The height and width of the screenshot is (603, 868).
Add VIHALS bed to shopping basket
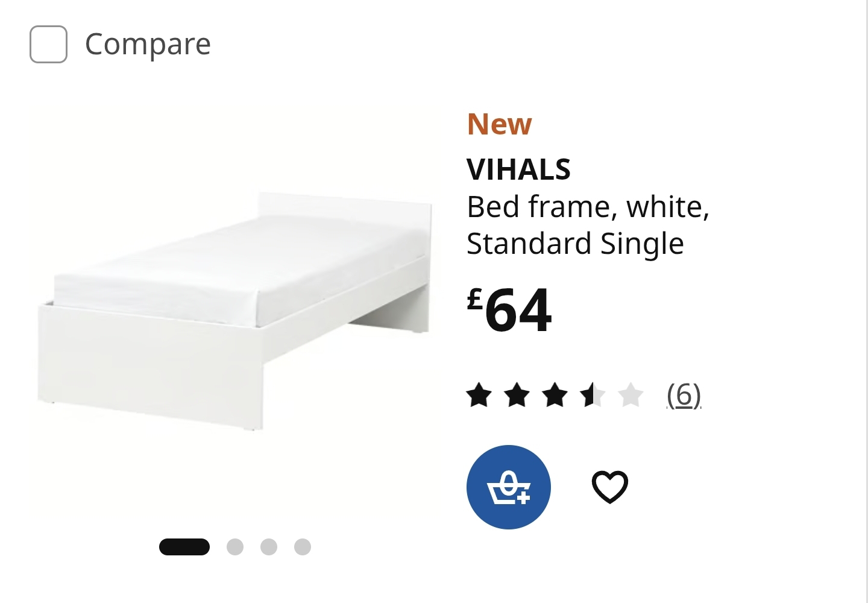(509, 487)
